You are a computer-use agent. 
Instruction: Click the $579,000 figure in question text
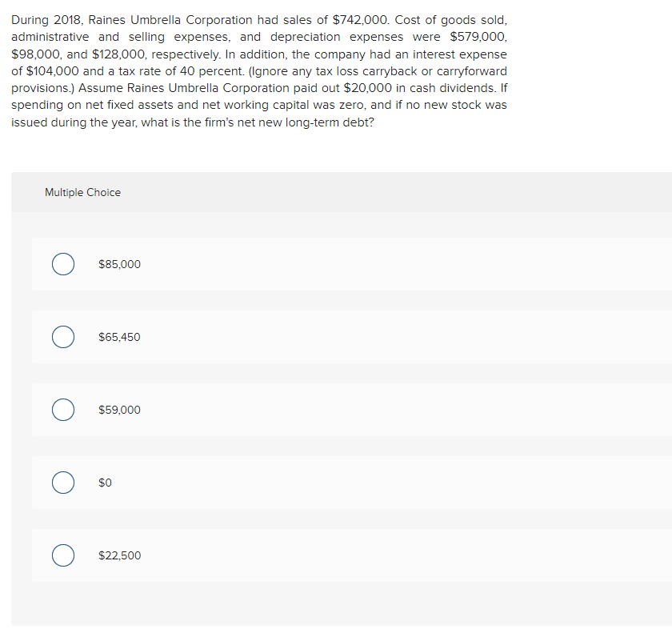tap(478, 37)
